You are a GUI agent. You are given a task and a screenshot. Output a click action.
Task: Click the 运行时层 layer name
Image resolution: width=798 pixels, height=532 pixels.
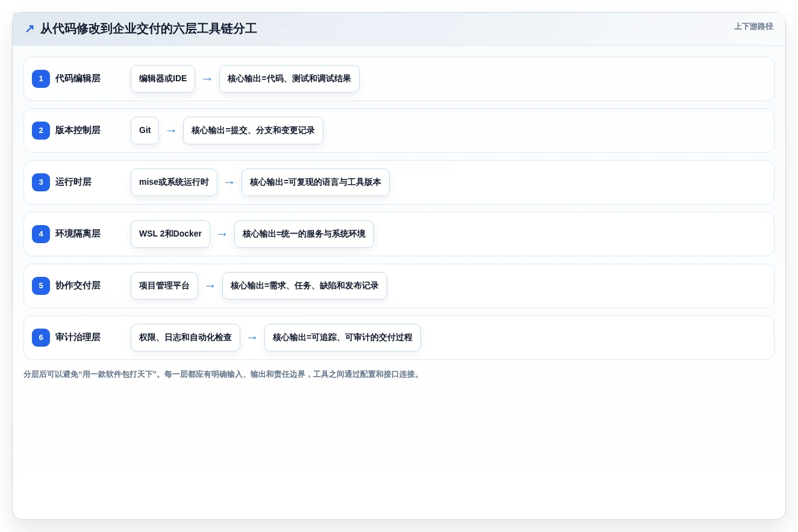click(73, 182)
